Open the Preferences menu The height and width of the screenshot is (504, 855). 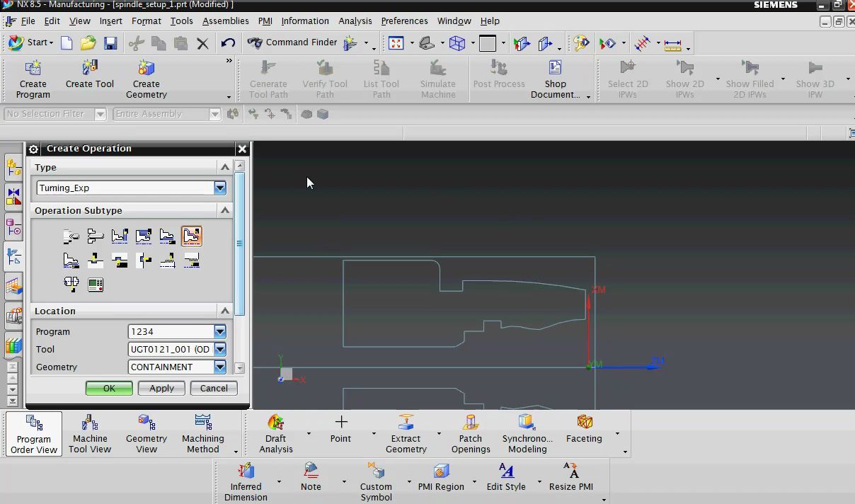coord(404,21)
